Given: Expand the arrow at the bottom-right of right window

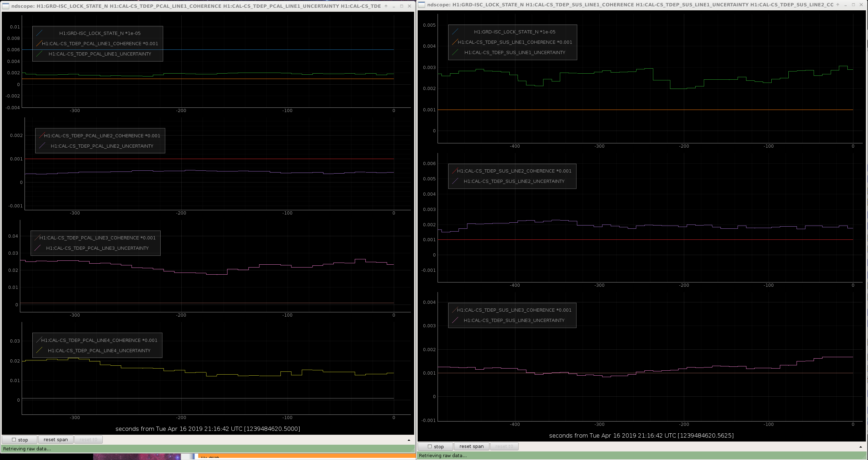Looking at the screenshot, I should 861,447.
